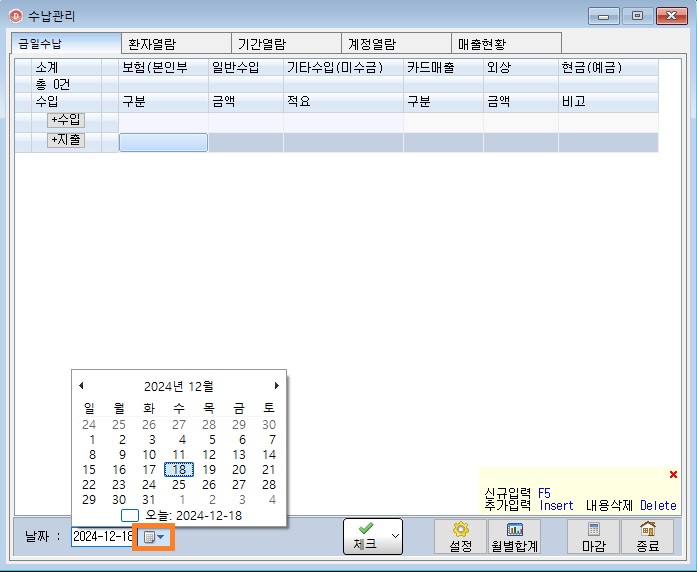Minimize the 수납관리 window
Viewport: 697px width, 572px height.
(x=603, y=16)
